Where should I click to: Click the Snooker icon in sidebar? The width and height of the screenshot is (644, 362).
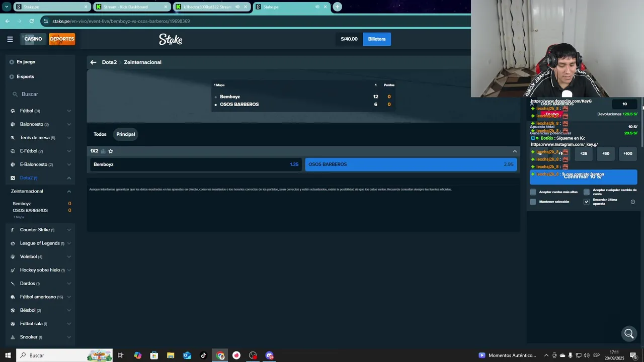pos(13,337)
